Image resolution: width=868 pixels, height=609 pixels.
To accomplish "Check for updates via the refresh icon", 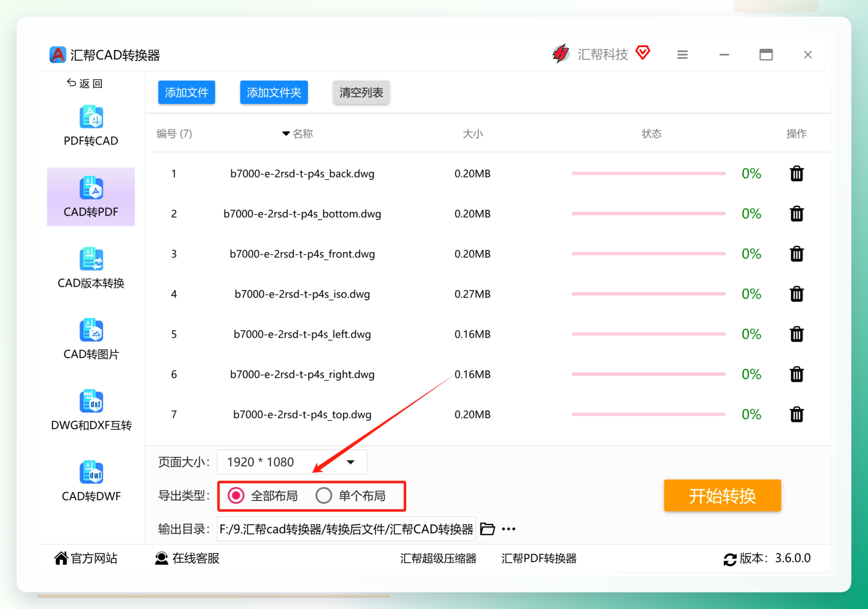I will (x=730, y=559).
